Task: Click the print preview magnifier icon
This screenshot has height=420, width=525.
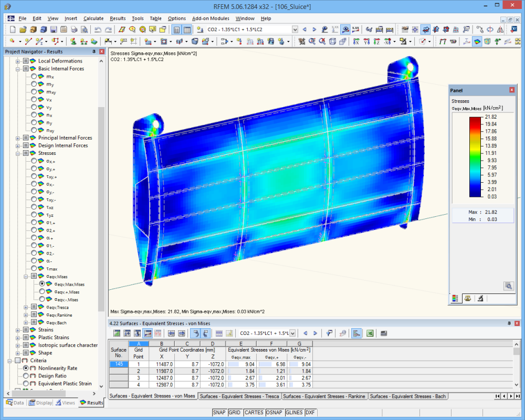Action: click(85, 29)
